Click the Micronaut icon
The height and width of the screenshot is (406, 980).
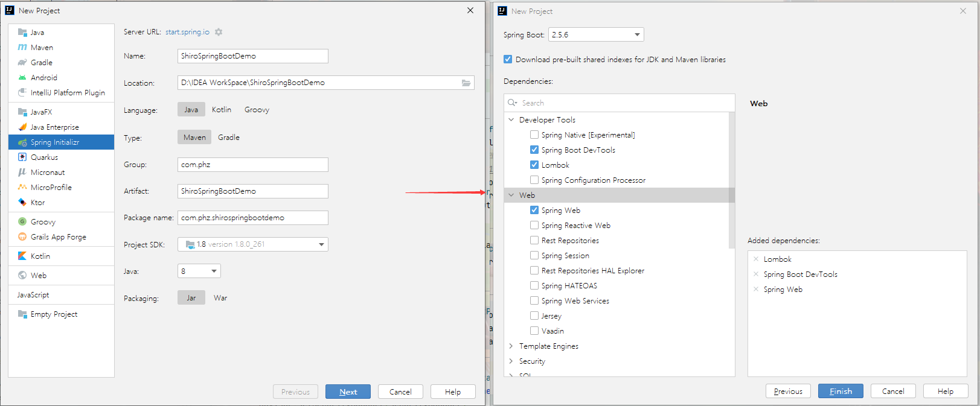click(22, 173)
